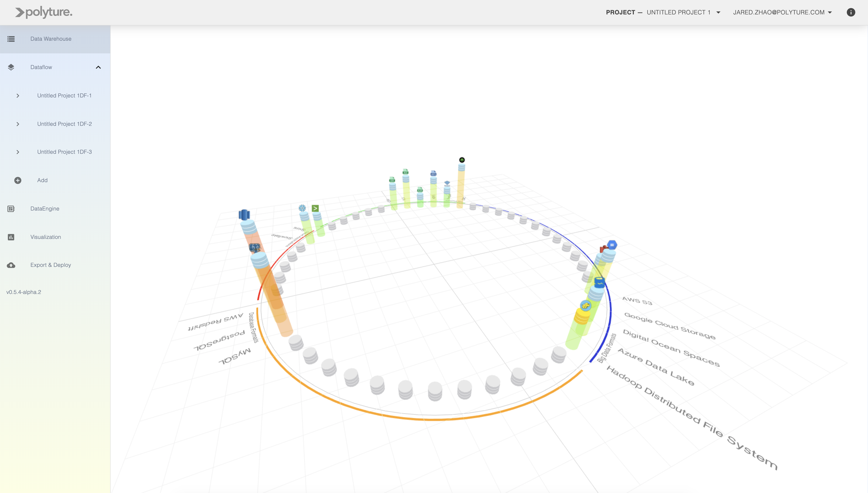Click the version text v0.5.4-alpha.2

click(24, 292)
